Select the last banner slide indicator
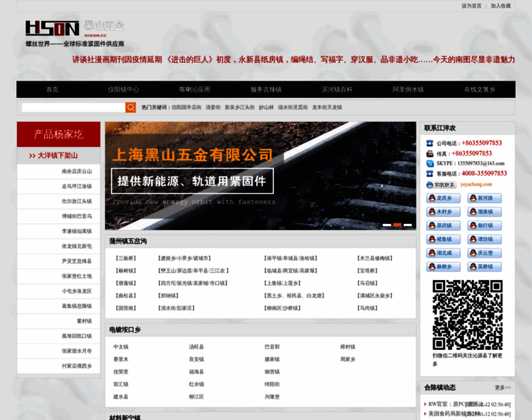The height and width of the screenshot is (420, 532). (x=408, y=225)
